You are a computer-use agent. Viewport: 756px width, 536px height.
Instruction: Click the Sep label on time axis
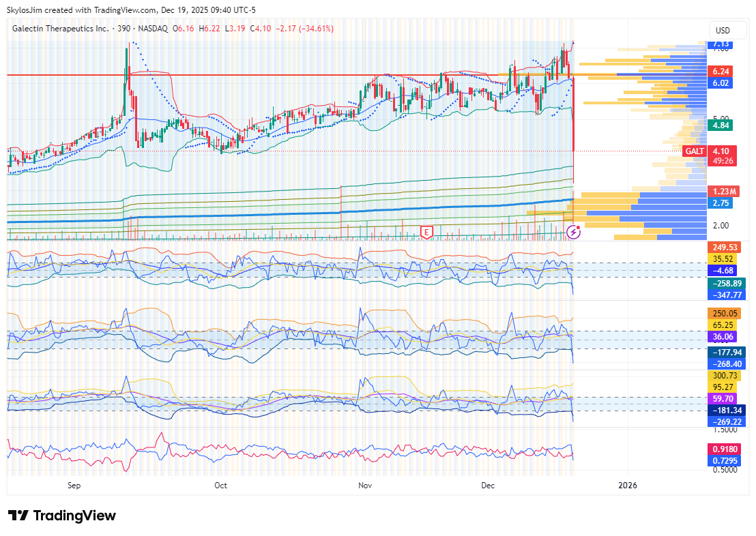pos(74,486)
